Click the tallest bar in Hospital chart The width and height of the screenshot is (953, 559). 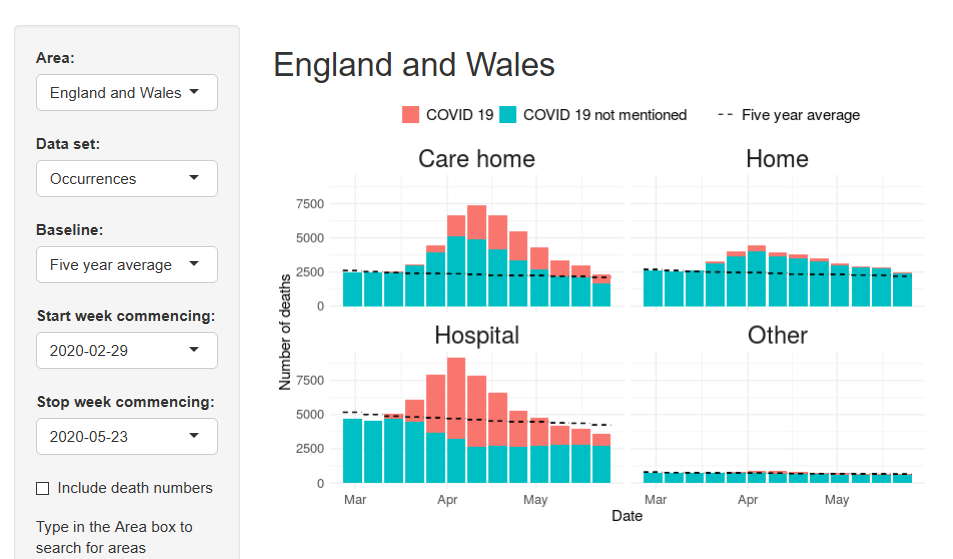tap(456, 420)
